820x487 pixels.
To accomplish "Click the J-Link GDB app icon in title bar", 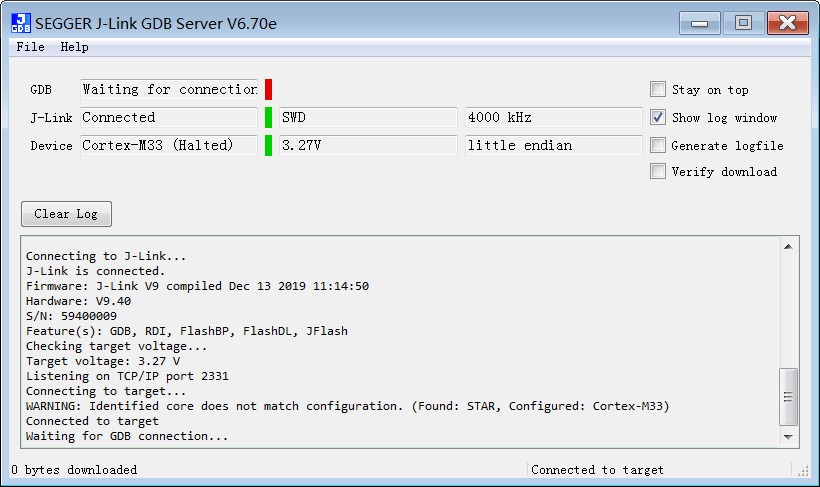I will 21,24.
